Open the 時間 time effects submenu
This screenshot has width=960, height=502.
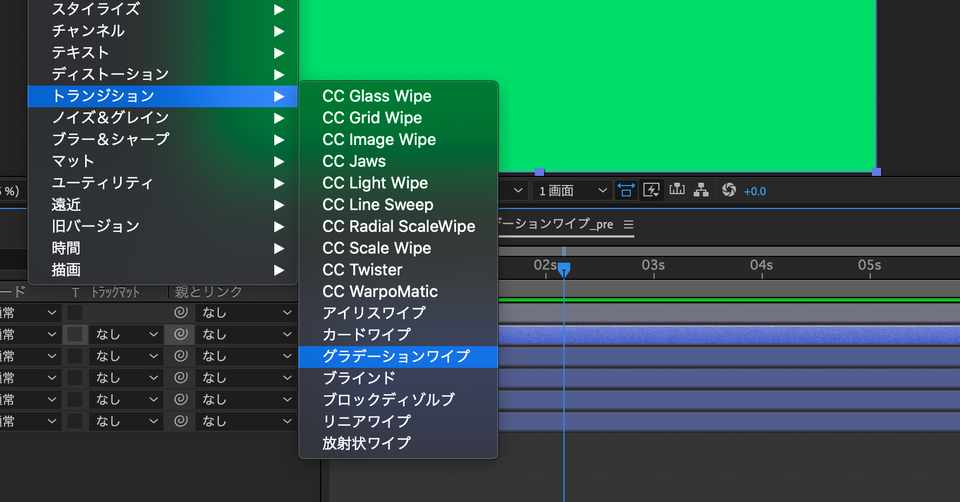point(163,248)
